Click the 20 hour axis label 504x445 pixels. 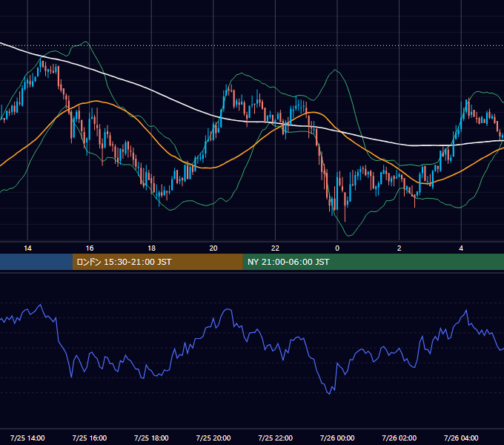coord(213,248)
